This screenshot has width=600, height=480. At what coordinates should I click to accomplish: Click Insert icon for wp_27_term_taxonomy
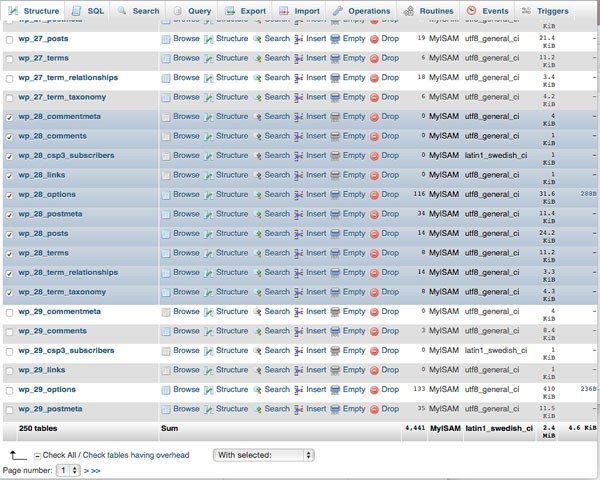coord(299,98)
